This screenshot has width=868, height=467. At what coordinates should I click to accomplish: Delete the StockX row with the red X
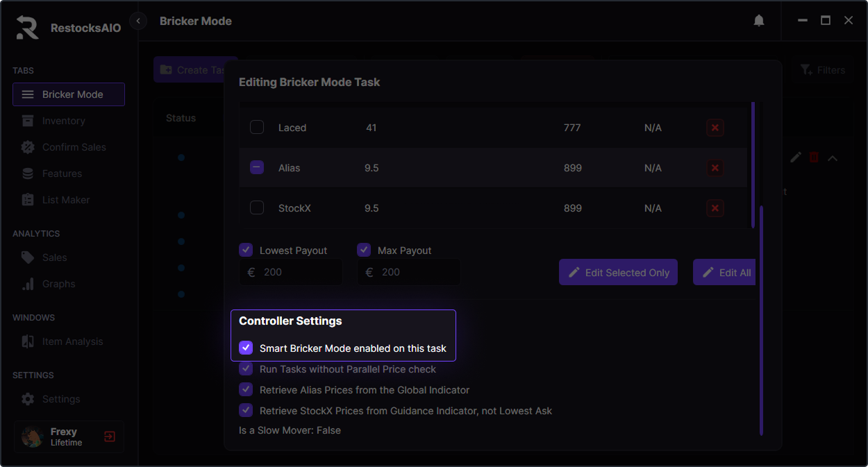coord(715,208)
